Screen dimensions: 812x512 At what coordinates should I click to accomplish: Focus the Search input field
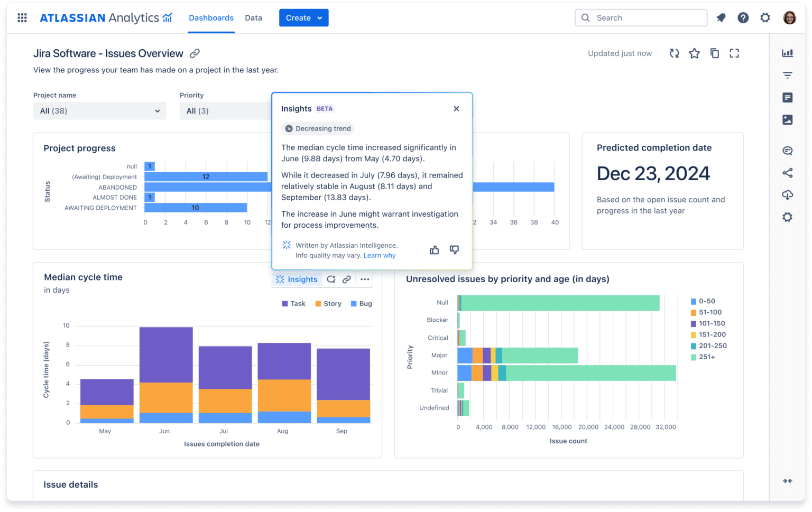pos(641,18)
